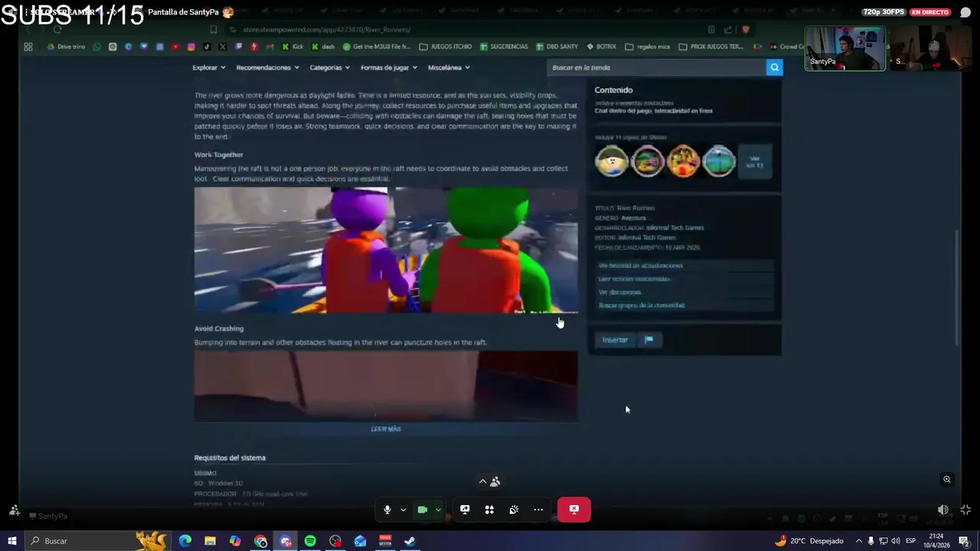Viewport: 980px width, 551px height.
Task: Open Chrome from taskbar
Action: (260, 541)
